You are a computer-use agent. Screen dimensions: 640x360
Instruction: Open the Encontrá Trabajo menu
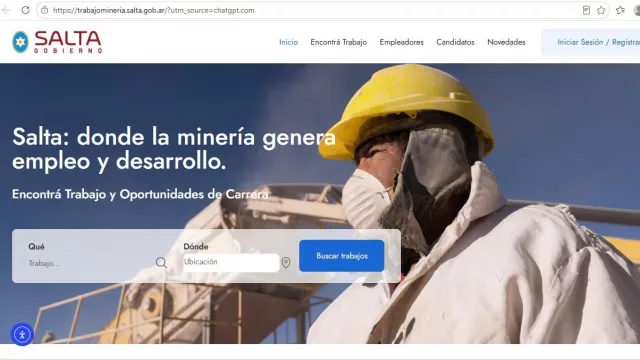(339, 42)
